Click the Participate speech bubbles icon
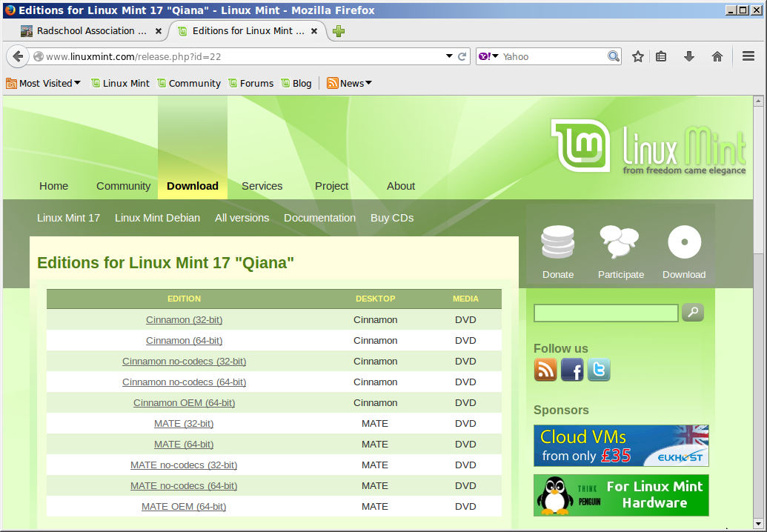This screenshot has width=767, height=532. tap(620, 242)
